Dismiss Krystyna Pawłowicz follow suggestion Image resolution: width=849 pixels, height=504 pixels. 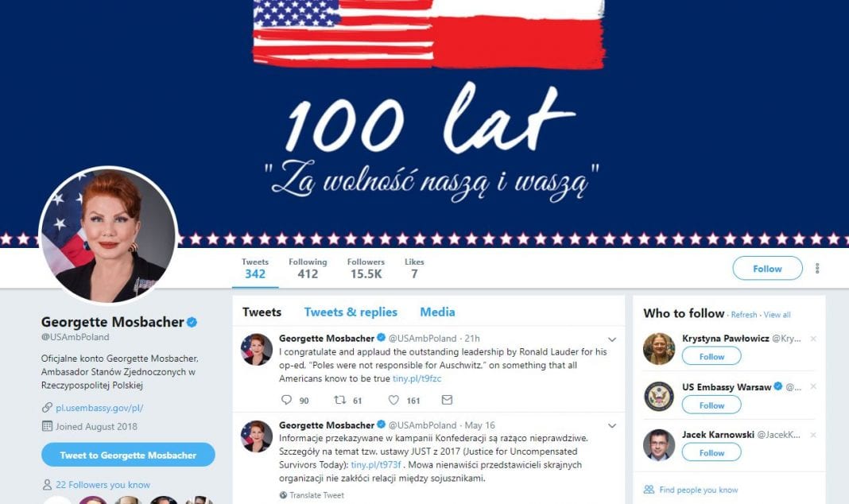click(x=812, y=339)
